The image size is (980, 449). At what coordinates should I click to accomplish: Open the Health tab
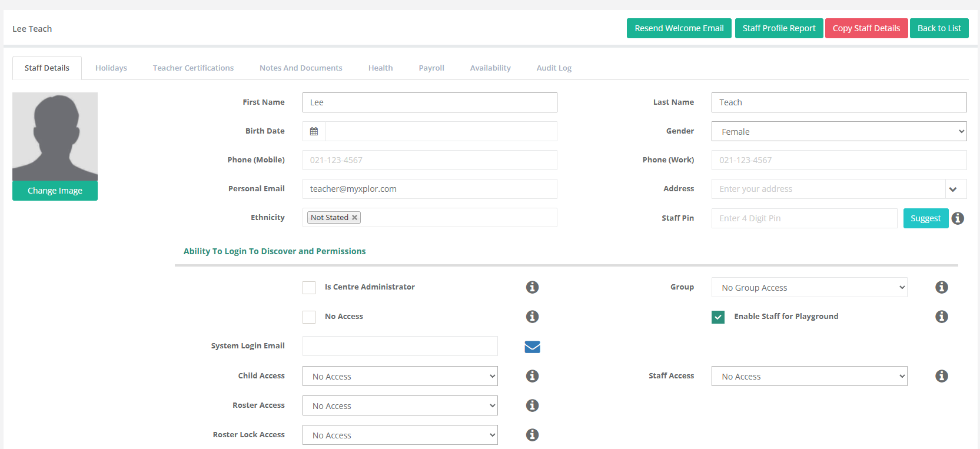380,68
